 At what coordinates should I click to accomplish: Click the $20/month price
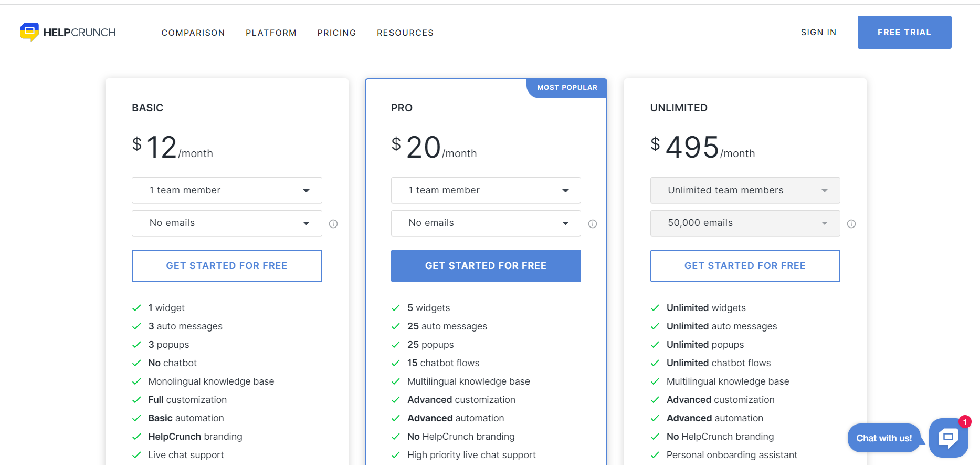pyautogui.click(x=434, y=147)
